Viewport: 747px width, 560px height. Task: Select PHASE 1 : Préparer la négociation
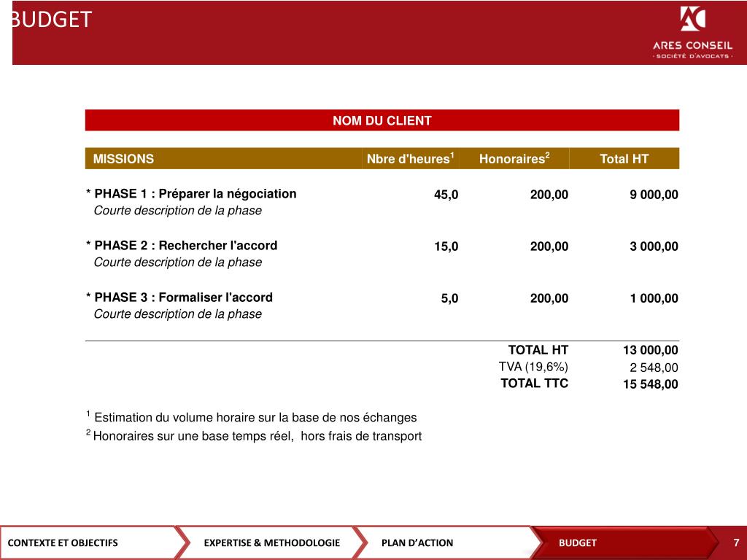click(191, 194)
